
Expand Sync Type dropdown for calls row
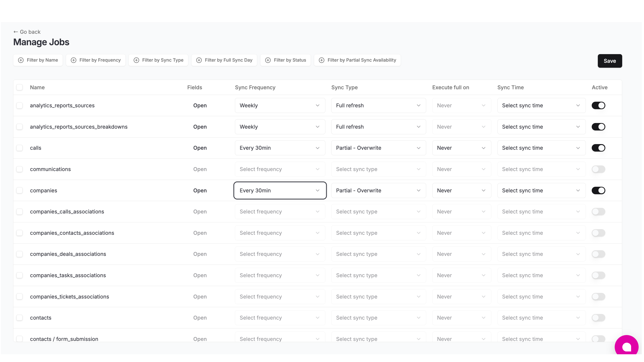click(378, 148)
